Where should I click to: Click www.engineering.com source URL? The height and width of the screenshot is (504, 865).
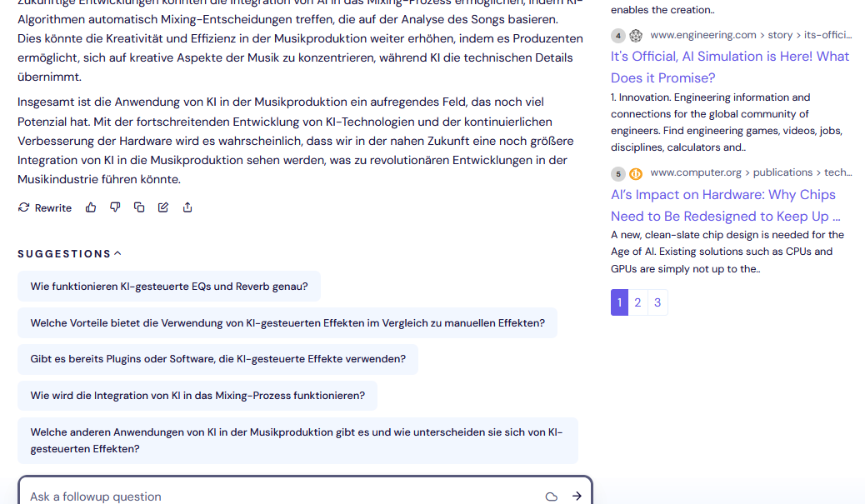pyautogui.click(x=751, y=35)
